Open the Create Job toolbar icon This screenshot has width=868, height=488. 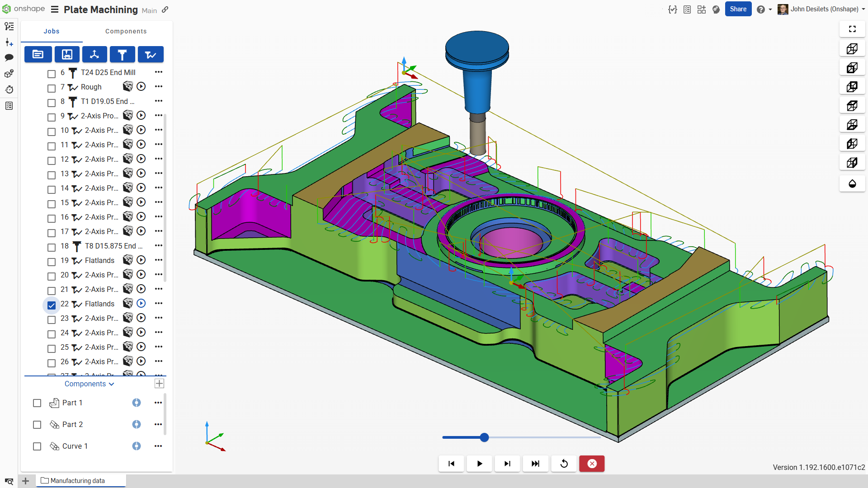(x=38, y=54)
